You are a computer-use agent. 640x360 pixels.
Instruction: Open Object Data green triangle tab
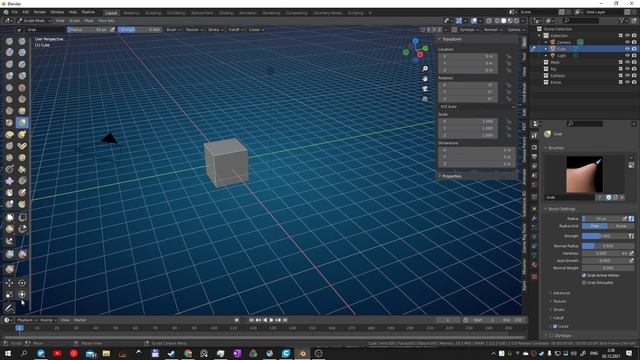click(534, 256)
